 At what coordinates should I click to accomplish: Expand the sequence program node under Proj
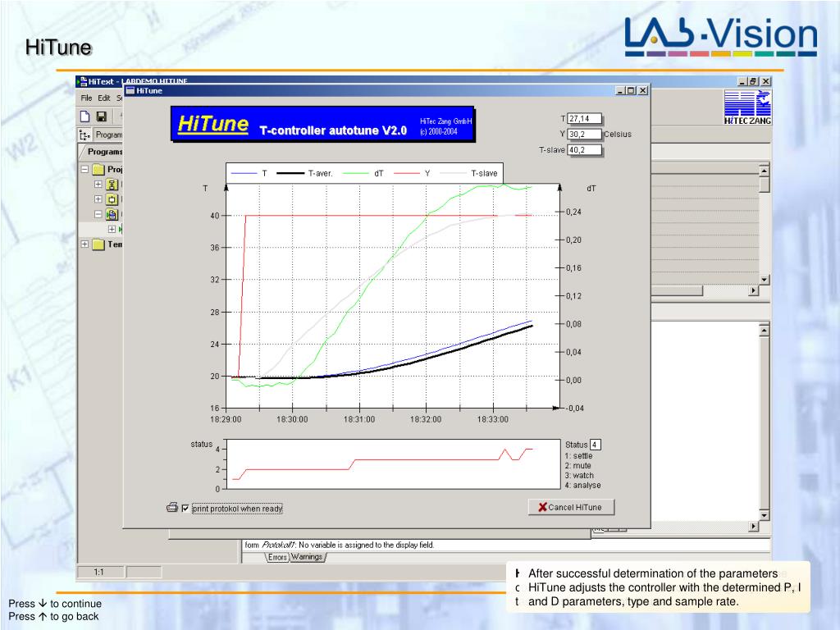tap(98, 184)
